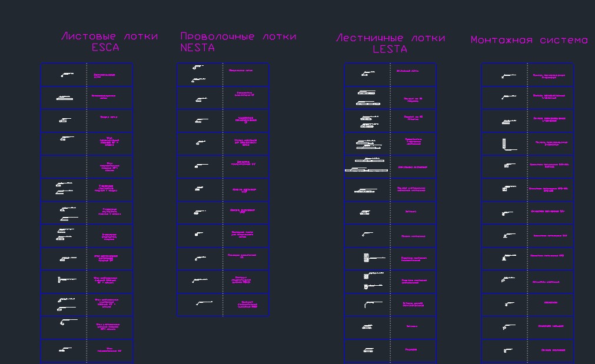Screen dimensions: 595x364
Task: Select first row symbol in LESTA table
Action: pyautogui.click(x=368, y=73)
